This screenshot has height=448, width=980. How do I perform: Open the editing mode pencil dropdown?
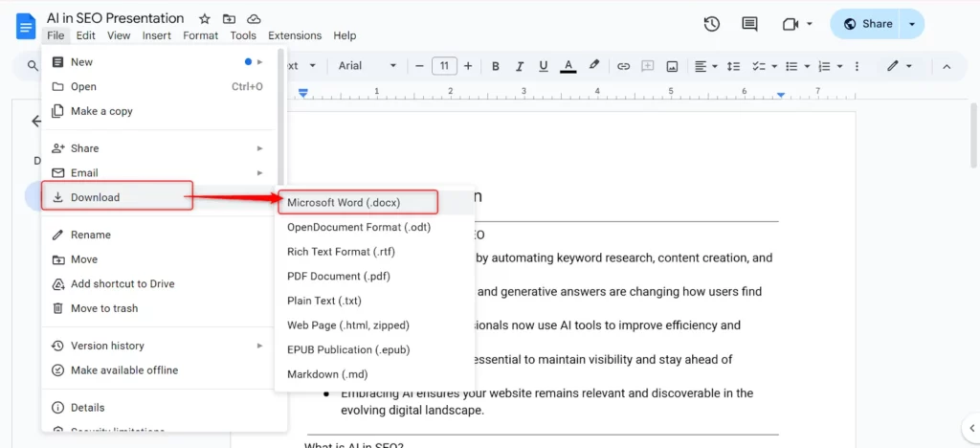tap(899, 66)
